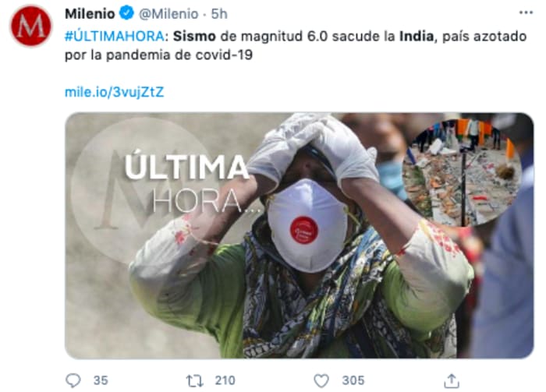The image size is (546, 392).
Task: Like the tweet with the heart icon
Action: 321,380
